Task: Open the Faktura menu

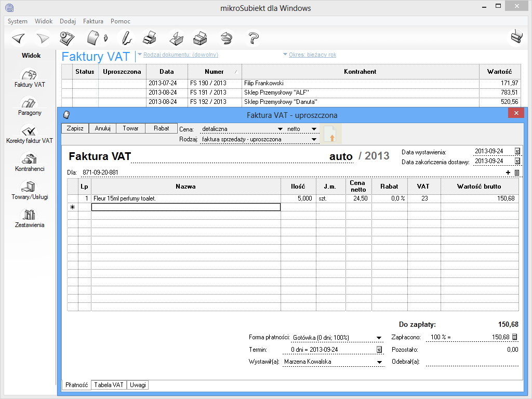Action: (93, 21)
